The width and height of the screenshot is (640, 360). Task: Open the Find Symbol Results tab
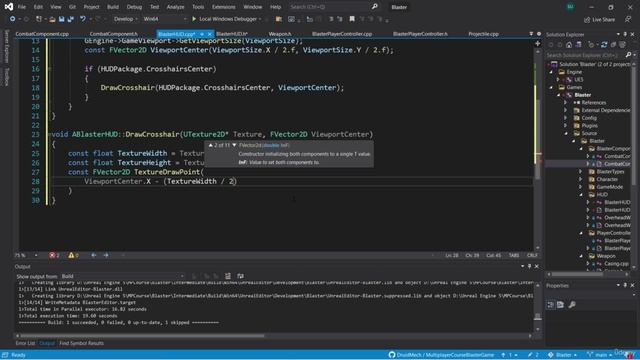pyautogui.click(x=81, y=343)
